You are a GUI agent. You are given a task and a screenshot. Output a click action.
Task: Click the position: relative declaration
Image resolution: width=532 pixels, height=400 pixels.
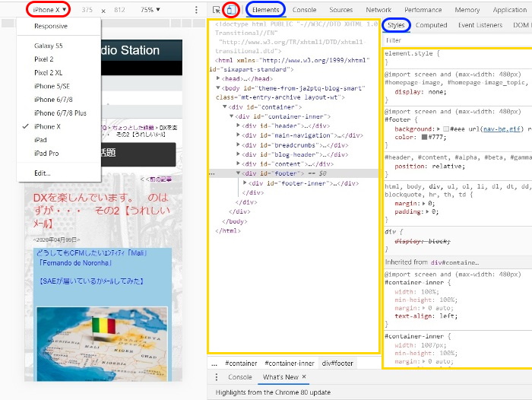tap(429, 166)
